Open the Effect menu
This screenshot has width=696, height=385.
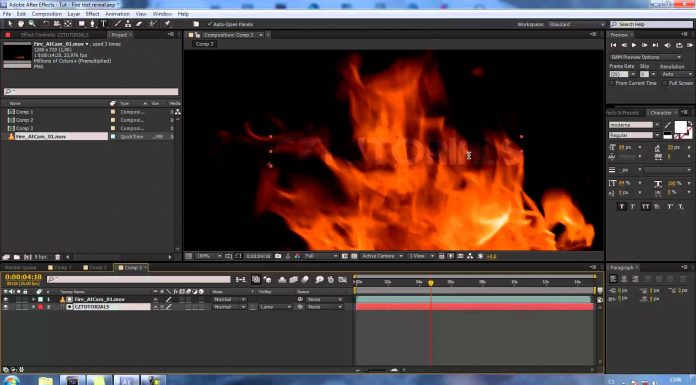point(92,14)
